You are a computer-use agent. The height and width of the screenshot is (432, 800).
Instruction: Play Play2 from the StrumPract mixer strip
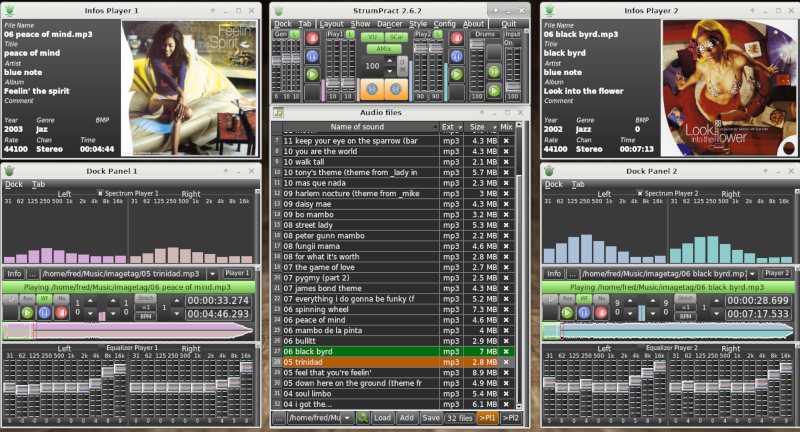tap(457, 74)
